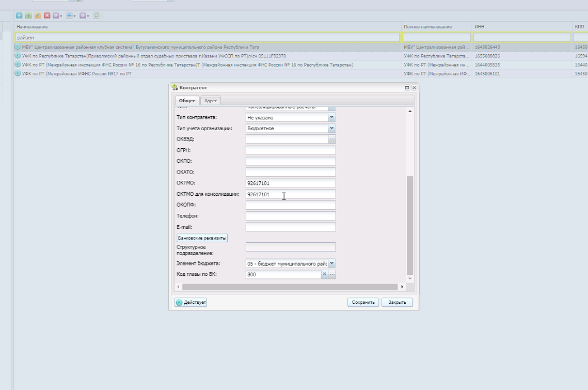This screenshot has width=588, height=390.
Task: Open ellipsis lookup for Код главы по БК
Action: click(332, 274)
